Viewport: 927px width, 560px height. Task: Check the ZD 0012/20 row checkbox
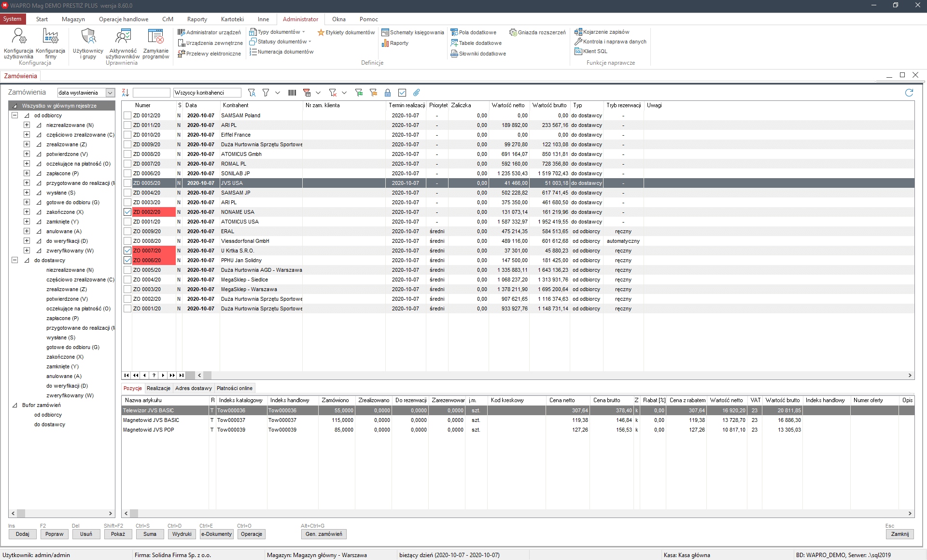click(x=127, y=115)
